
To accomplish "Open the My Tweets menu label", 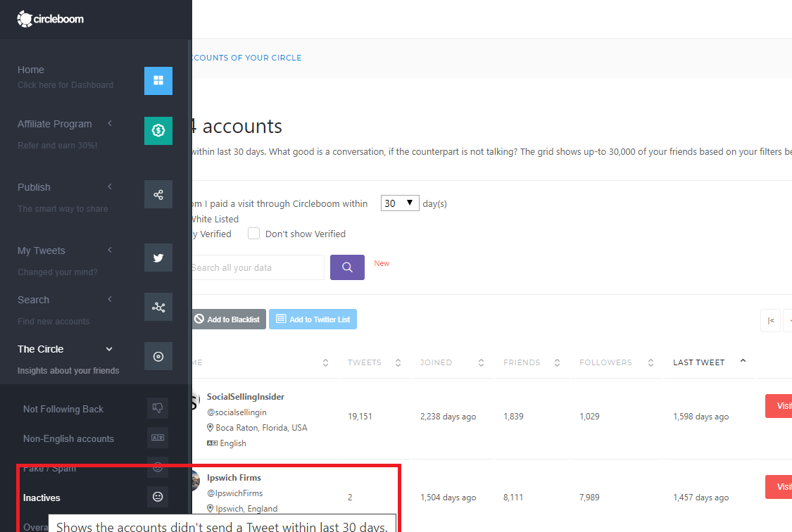I will 42,251.
